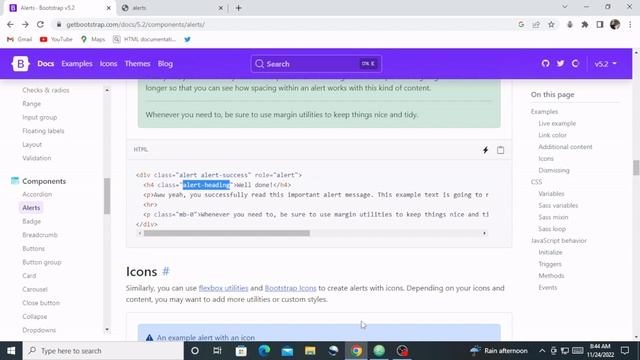Image resolution: width=640 pixels, height=360 pixels.
Task: Click the Windows taskbar search box
Action: coord(103,351)
